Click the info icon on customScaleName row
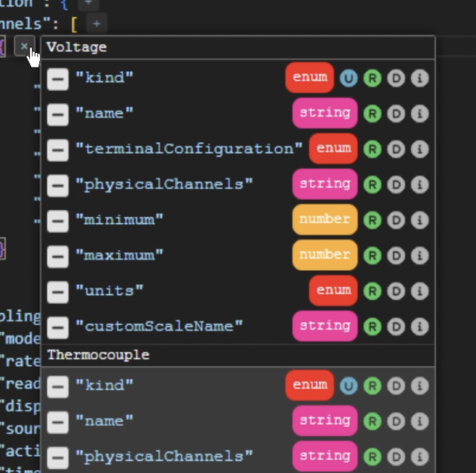 point(419,326)
